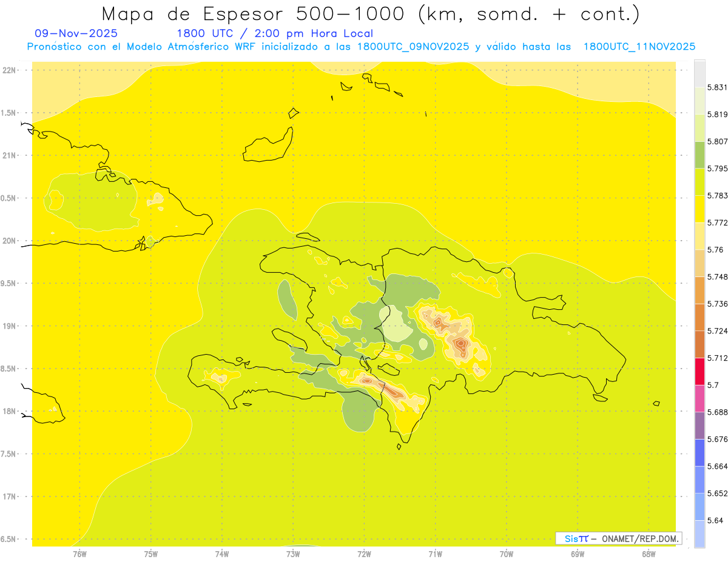The height and width of the screenshot is (562, 728).
Task: Pick the bright yellow swatch between 5.772 and 5.783
Action: pyautogui.click(x=699, y=210)
